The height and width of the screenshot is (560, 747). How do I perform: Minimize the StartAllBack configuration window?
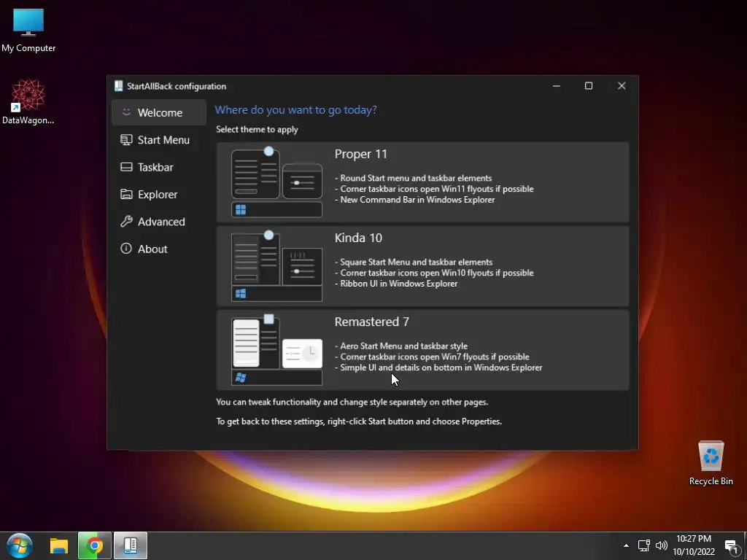click(557, 86)
